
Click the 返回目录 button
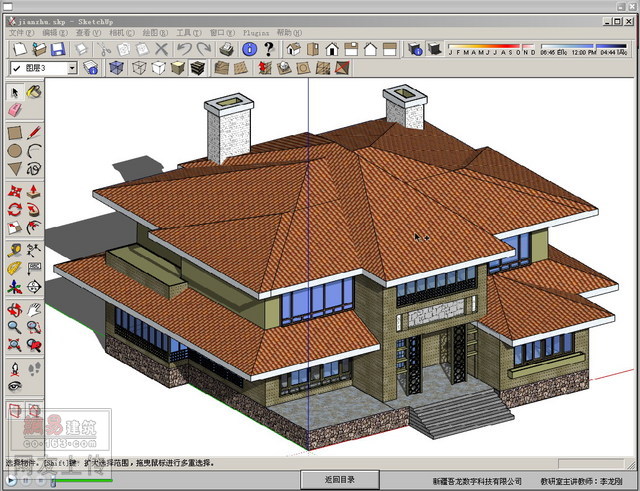coord(339,480)
